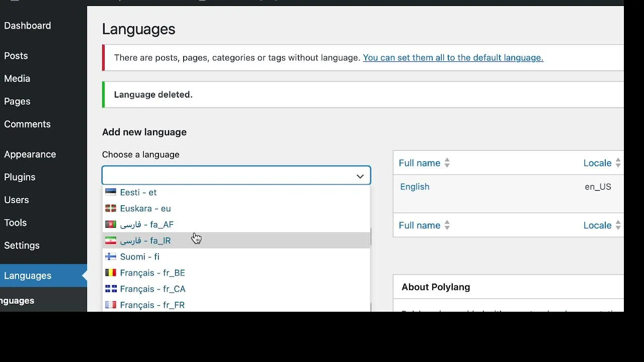
Task: Open the Appearance menu
Action: [30, 155]
